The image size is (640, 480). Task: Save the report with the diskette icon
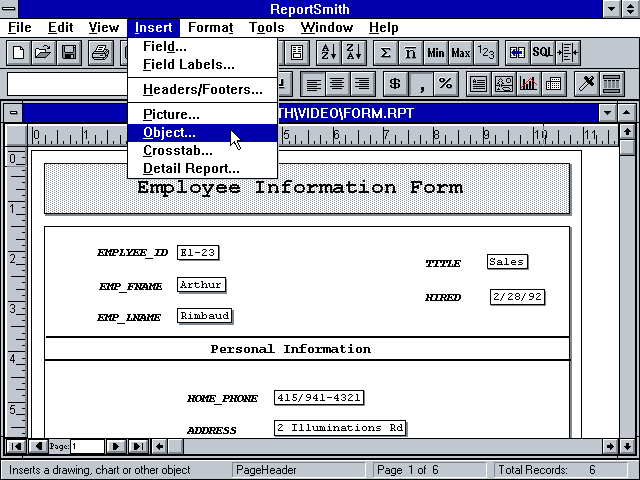click(69, 53)
